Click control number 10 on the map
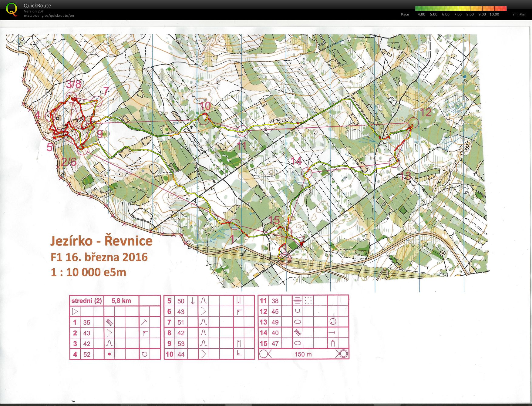Screen dimensions: 532x406 tap(205, 106)
